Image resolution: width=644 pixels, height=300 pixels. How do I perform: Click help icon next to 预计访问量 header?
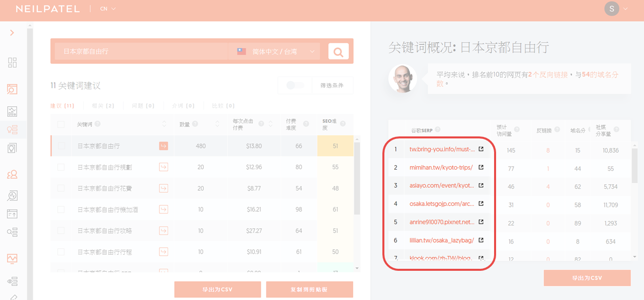tap(516, 130)
